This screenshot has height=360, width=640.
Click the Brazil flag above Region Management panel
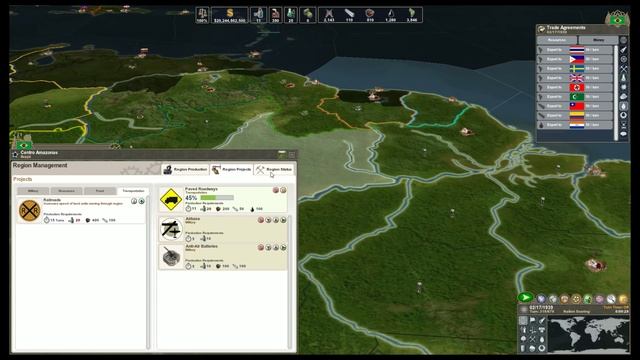pos(24,145)
